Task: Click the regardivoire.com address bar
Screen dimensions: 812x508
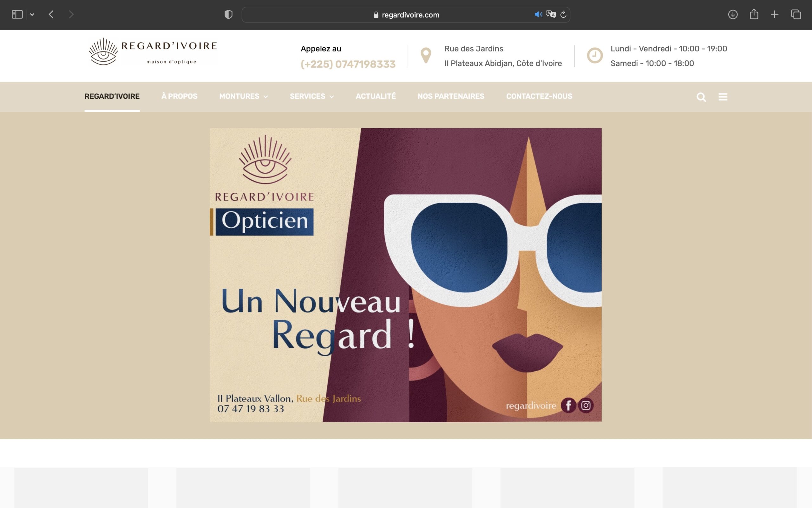Action: (406, 15)
